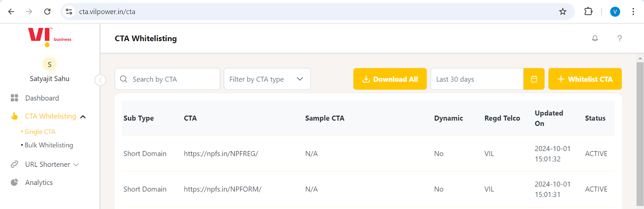This screenshot has height=209, width=644.
Task: Expand the URL Shortener submenu
Action: (76, 165)
